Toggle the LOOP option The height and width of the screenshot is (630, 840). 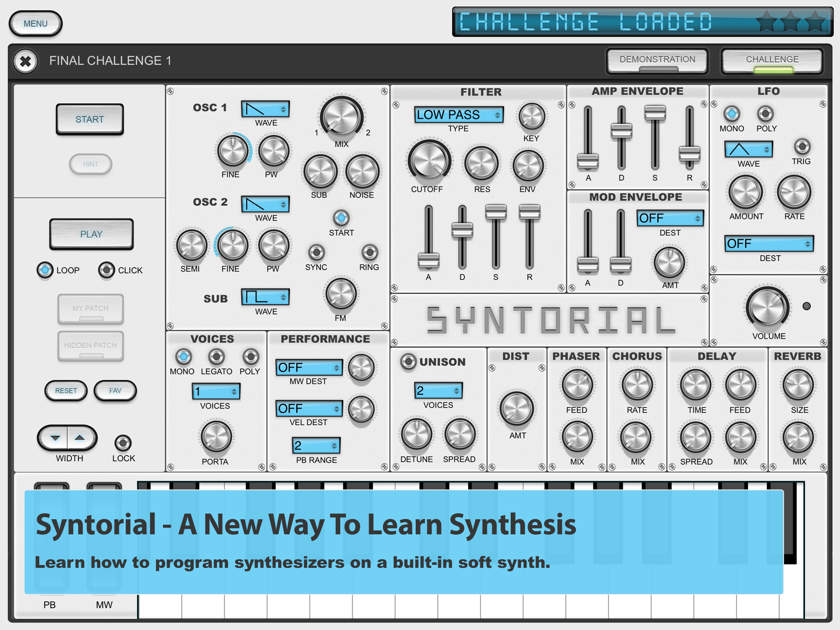(45, 270)
